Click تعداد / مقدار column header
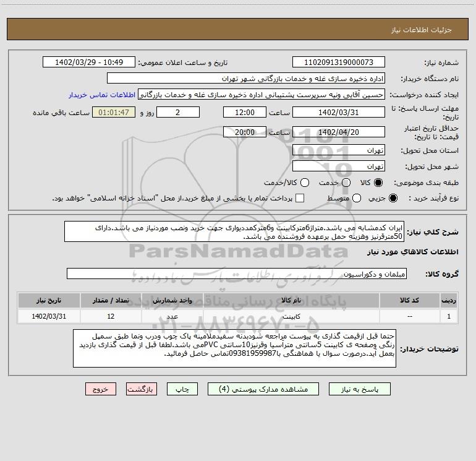Image resolution: width=476 pixels, height=461 pixels. [111, 300]
